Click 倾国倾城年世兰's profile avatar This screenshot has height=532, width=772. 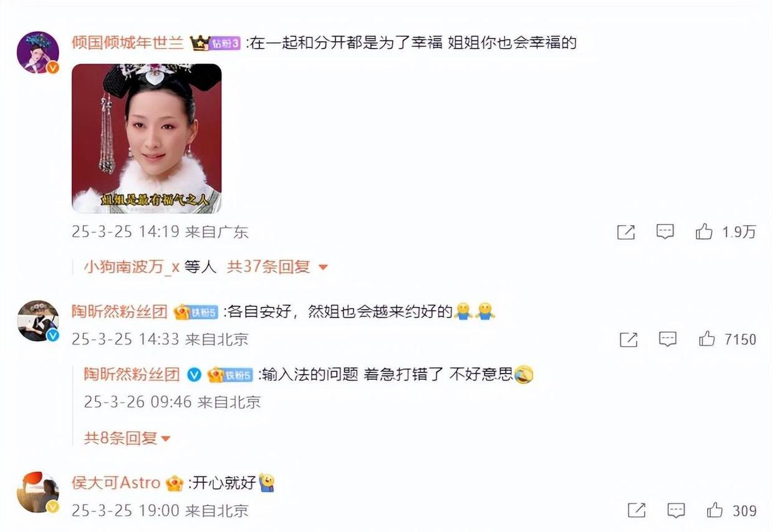38,52
